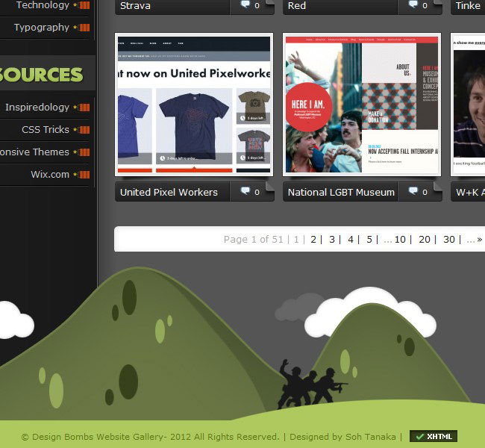
Task: Go to page 3 of the gallery
Action: point(332,240)
